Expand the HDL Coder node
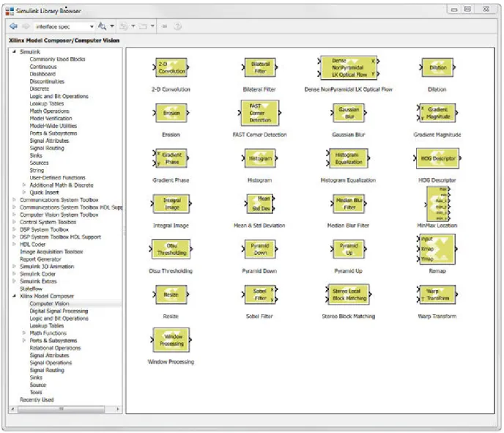Screen dimensions: 504x433 click(14, 244)
